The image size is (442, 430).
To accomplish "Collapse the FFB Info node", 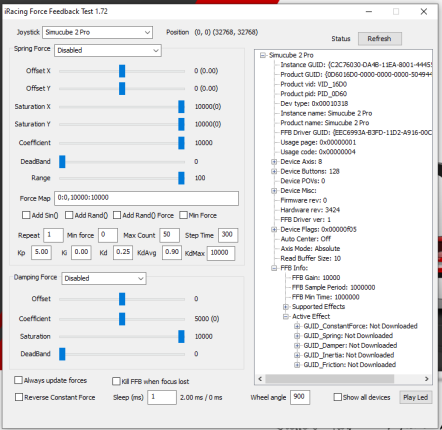I will 274,268.
